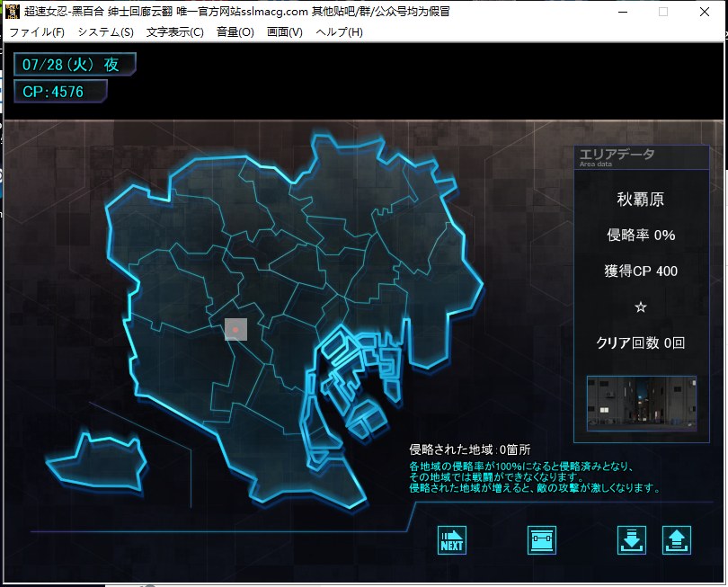Click the 07/28 date display panel
This screenshot has width=728, height=587.
[x=75, y=65]
